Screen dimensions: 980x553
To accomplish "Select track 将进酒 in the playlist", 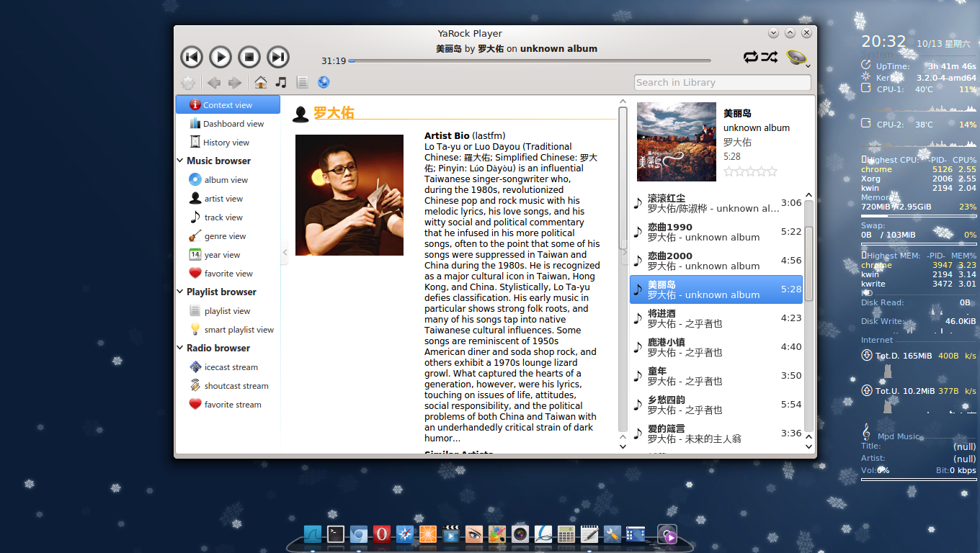I will point(716,318).
